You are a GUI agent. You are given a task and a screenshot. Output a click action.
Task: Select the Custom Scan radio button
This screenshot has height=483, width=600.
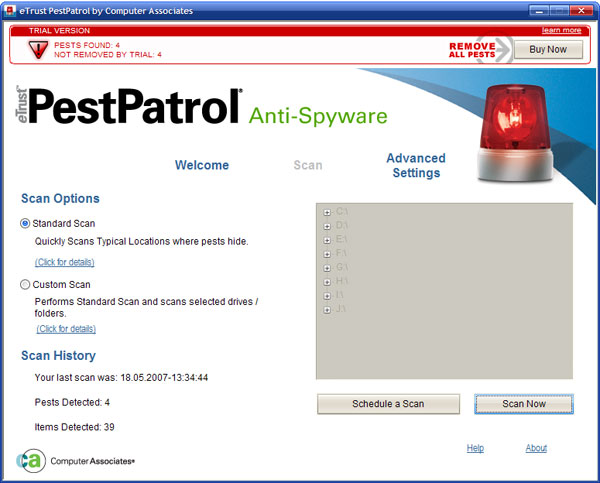[x=25, y=285]
